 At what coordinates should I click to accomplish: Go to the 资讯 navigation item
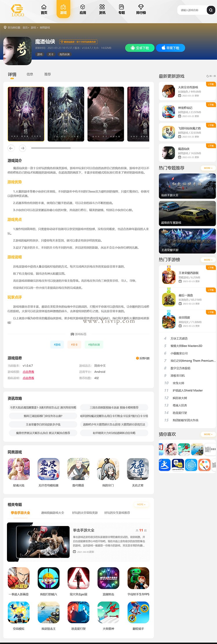[102, 10]
